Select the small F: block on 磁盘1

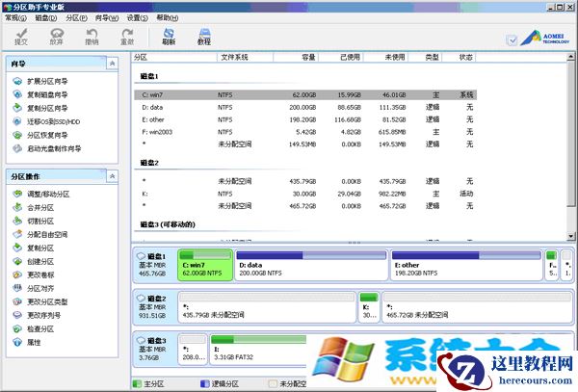pyautogui.click(x=551, y=265)
